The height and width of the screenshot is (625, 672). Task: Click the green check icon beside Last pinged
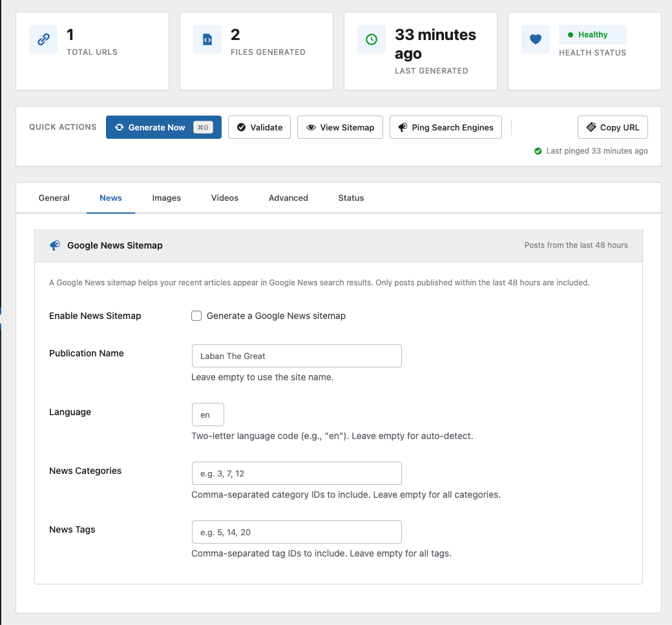pos(538,151)
